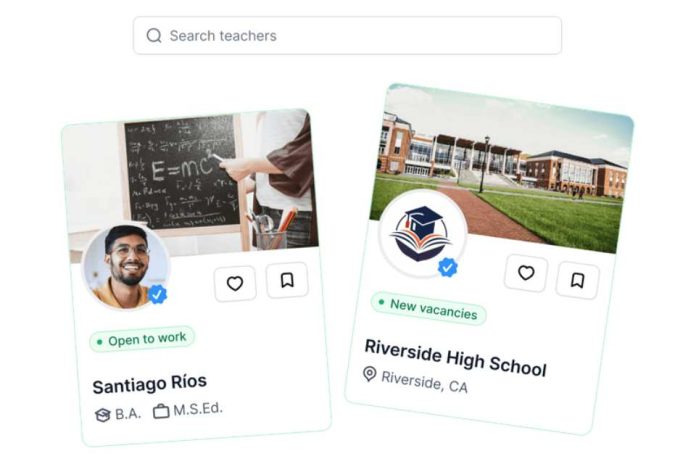Select the Open to work status badge
This screenshot has height=464, width=696.
point(142,340)
